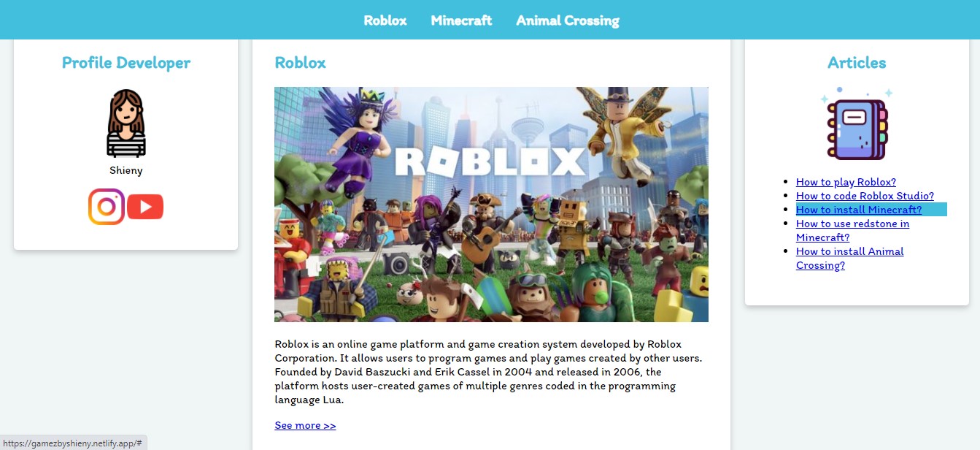Click the 'Profile Developer' heading
Viewport: 980px width, 450px height.
tap(126, 63)
